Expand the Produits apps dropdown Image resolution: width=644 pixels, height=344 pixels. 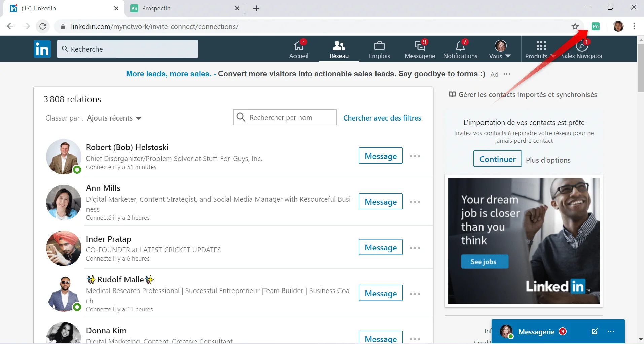pos(541,49)
